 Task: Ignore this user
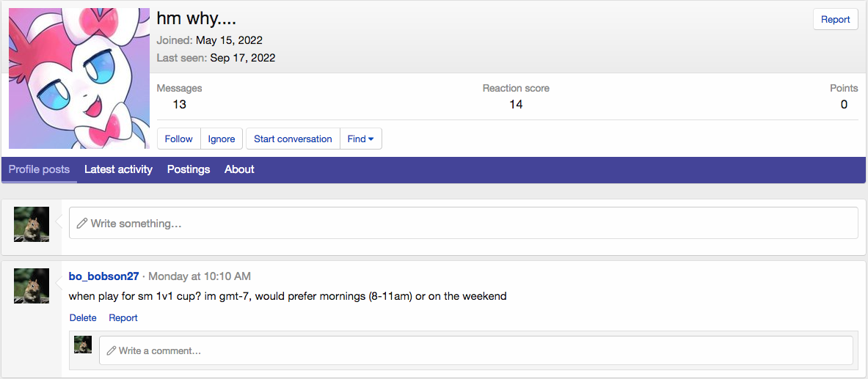(x=222, y=139)
